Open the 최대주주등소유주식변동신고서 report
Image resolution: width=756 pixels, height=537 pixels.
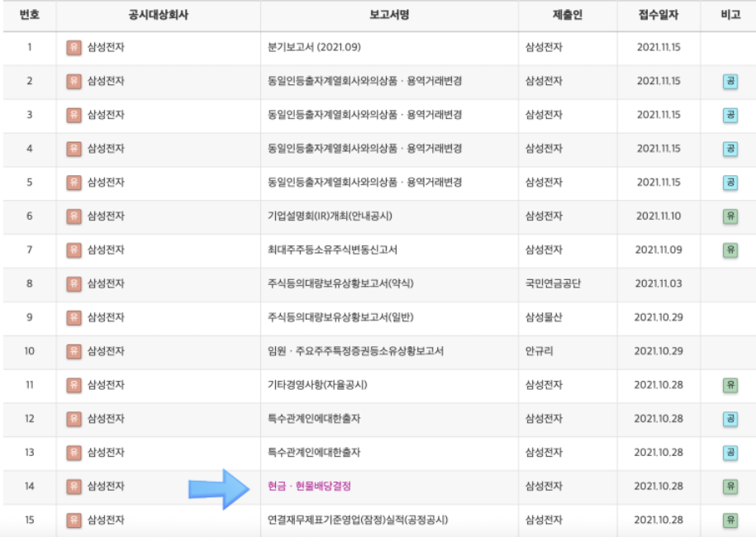click(x=333, y=249)
